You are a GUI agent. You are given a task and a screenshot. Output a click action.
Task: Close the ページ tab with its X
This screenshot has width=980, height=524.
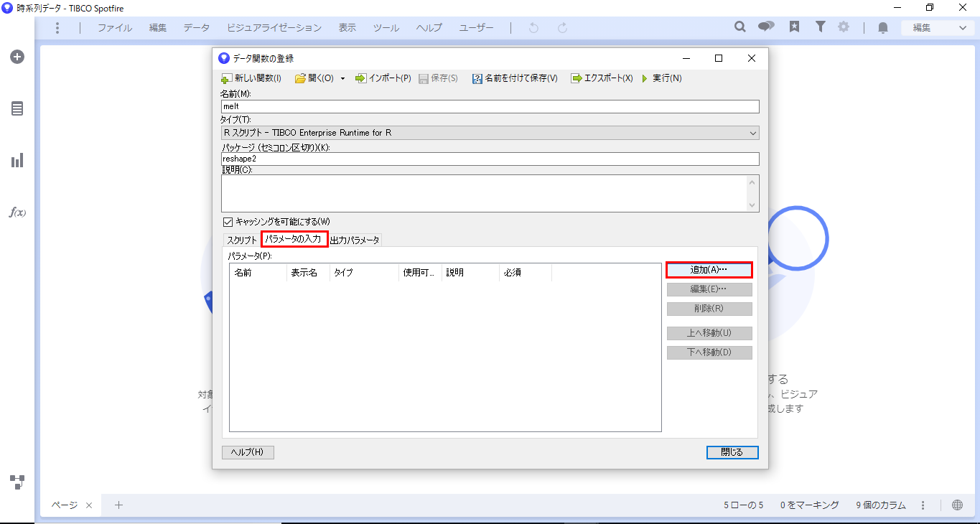(x=89, y=505)
